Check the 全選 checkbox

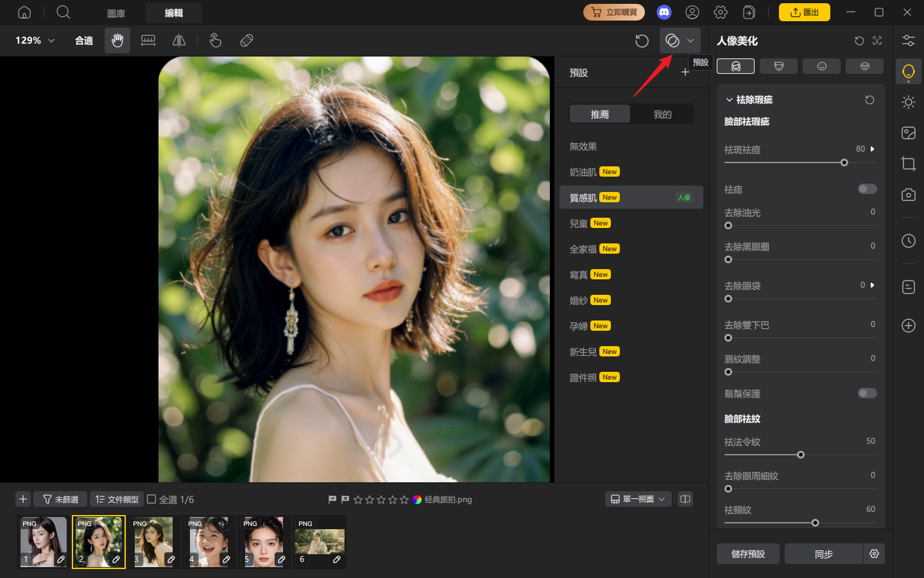151,499
